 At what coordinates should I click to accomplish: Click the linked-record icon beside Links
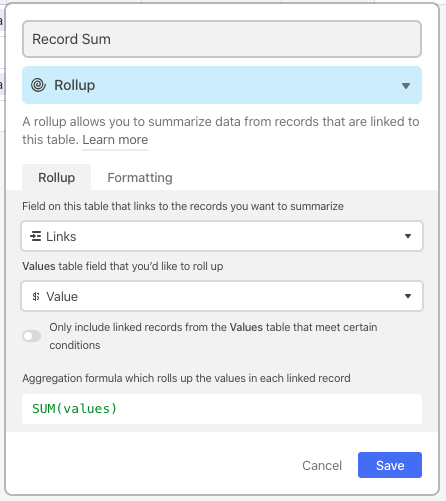pos(36,236)
